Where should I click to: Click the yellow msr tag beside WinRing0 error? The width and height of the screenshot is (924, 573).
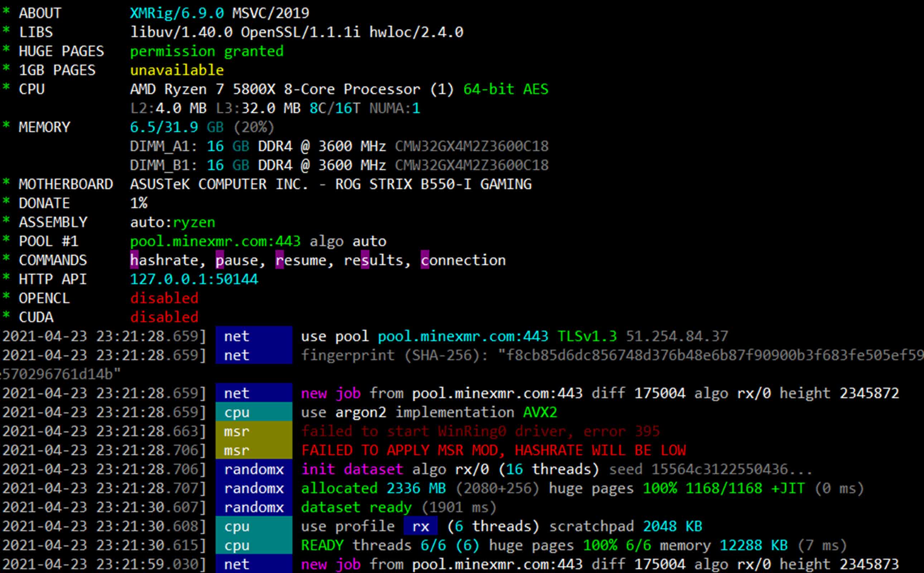[253, 431]
